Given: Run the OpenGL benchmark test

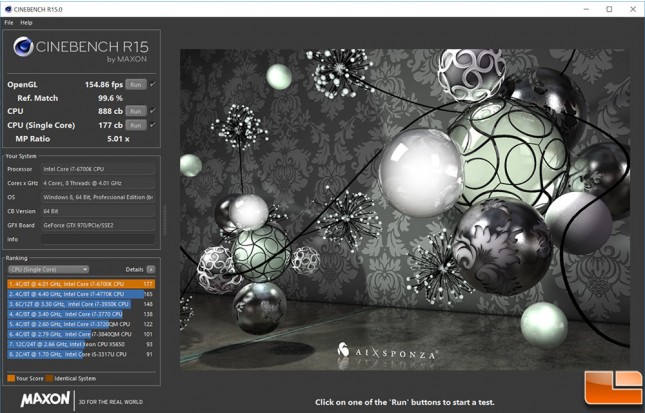Looking at the screenshot, I should (136, 85).
